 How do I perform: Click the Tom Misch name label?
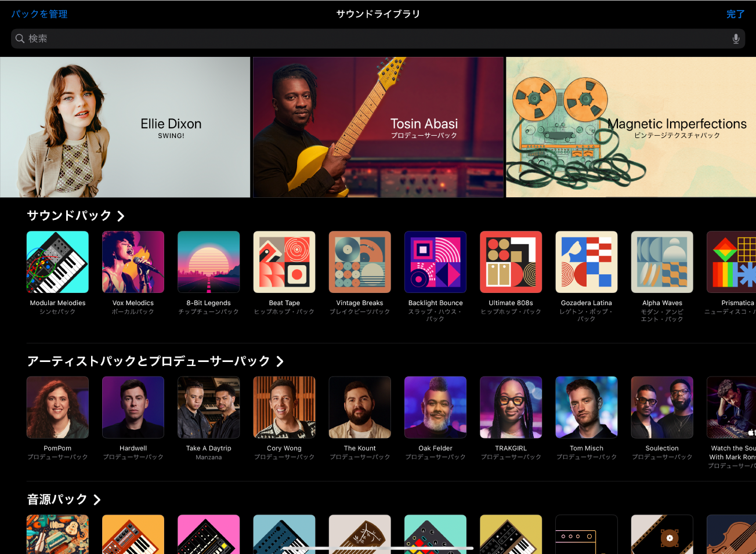(x=587, y=448)
